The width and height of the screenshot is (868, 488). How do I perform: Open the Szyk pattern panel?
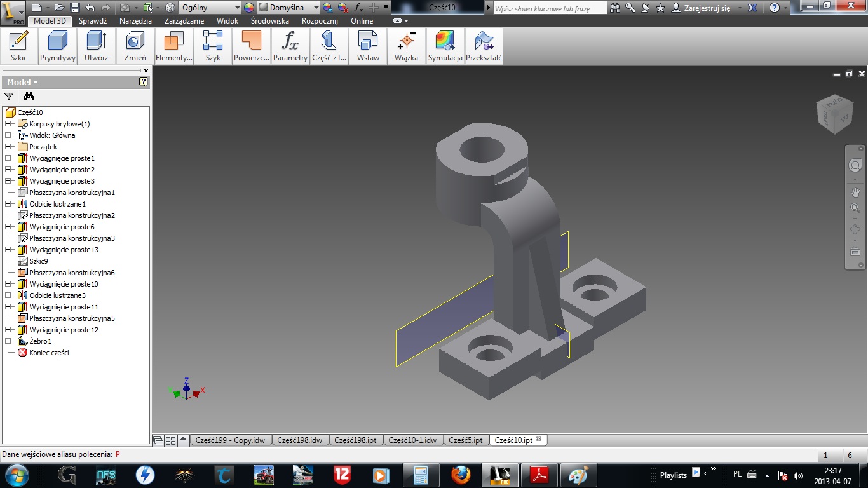click(x=213, y=46)
